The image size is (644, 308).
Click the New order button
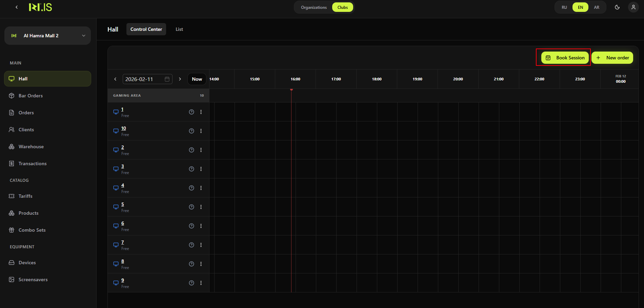tap(612, 58)
